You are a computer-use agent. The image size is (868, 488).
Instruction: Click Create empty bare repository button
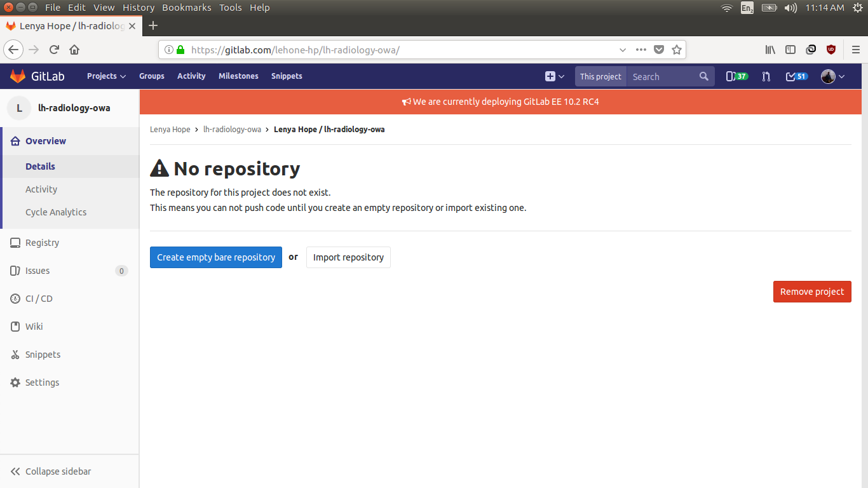pyautogui.click(x=216, y=257)
